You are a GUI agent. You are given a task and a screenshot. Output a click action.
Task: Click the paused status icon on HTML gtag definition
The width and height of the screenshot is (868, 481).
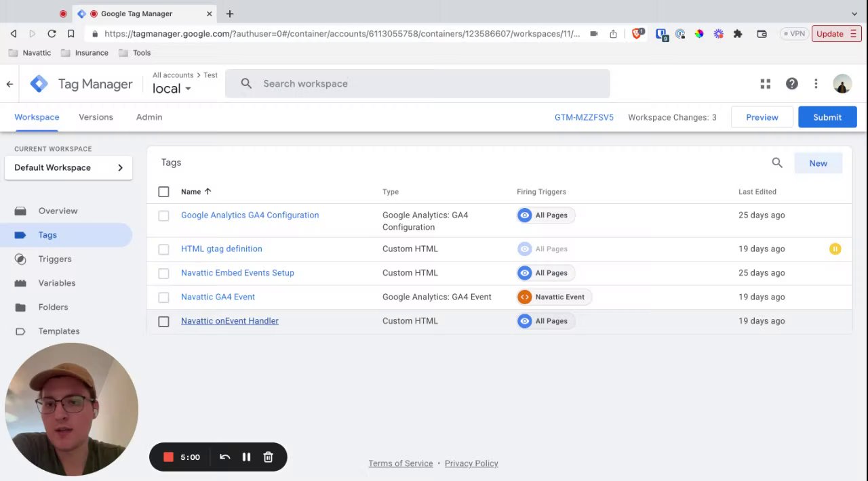tap(835, 249)
